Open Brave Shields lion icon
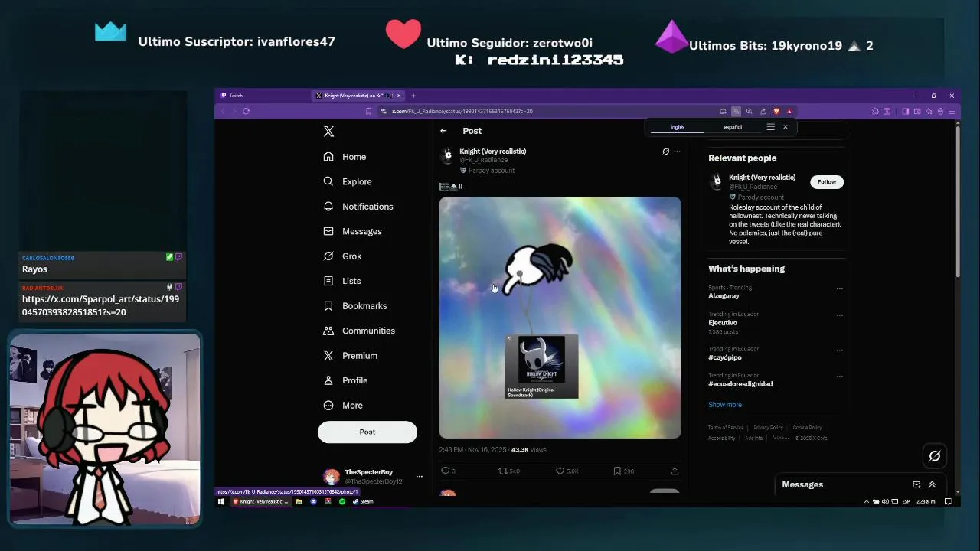The width and height of the screenshot is (980, 551). 776,111
